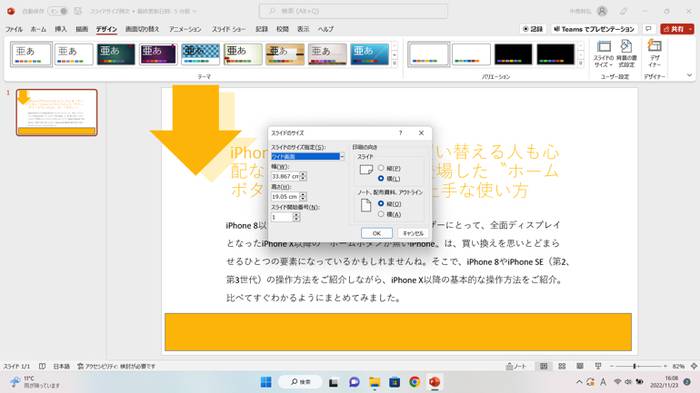Switch to Slide Sorter view icon
The image size is (700, 393).
562,366
